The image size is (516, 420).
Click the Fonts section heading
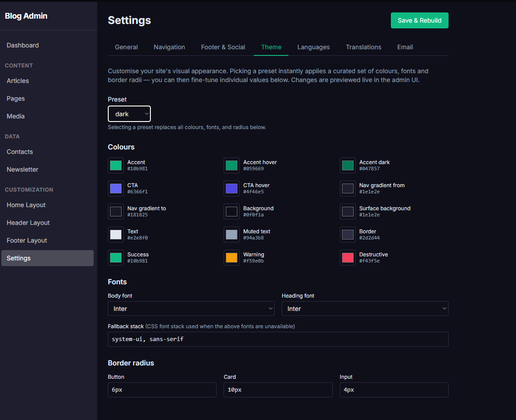click(x=117, y=282)
